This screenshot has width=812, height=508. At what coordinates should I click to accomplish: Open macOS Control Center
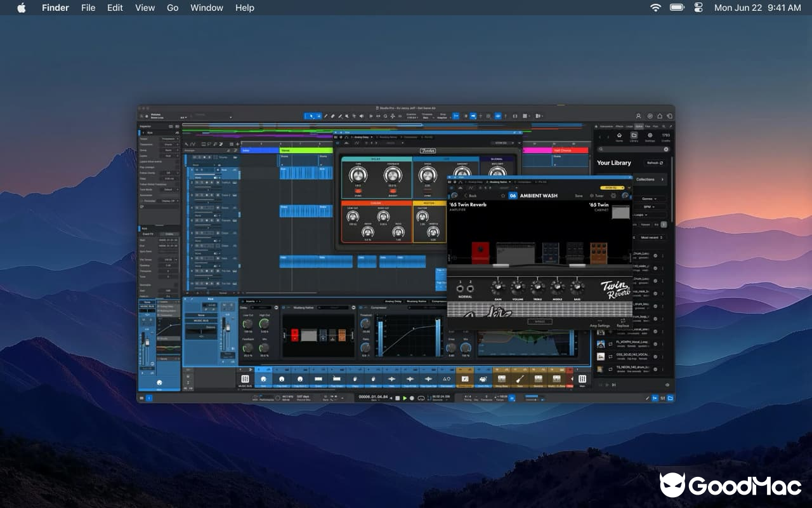tap(698, 8)
